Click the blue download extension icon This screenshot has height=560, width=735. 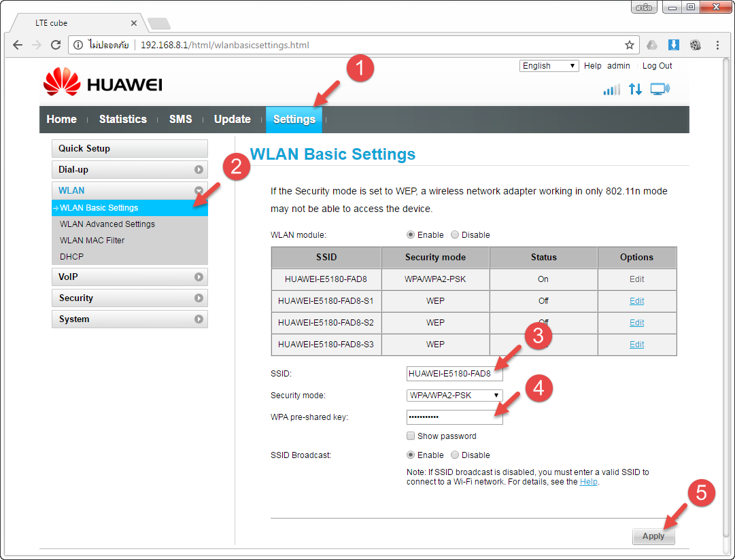coord(674,45)
